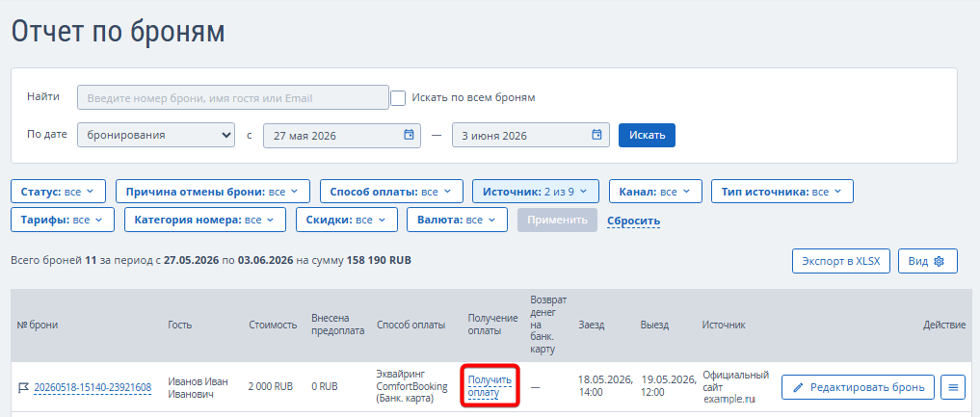Click the Искать button

click(x=647, y=135)
